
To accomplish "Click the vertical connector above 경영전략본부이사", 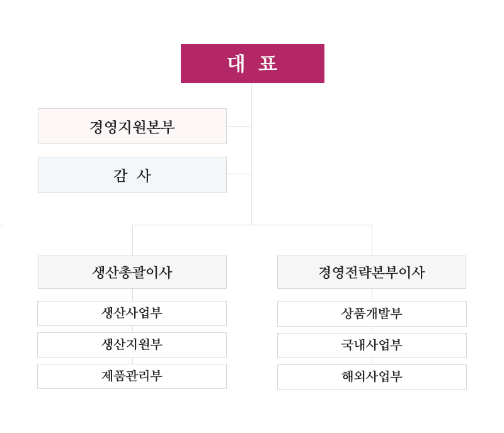I will click(x=372, y=240).
